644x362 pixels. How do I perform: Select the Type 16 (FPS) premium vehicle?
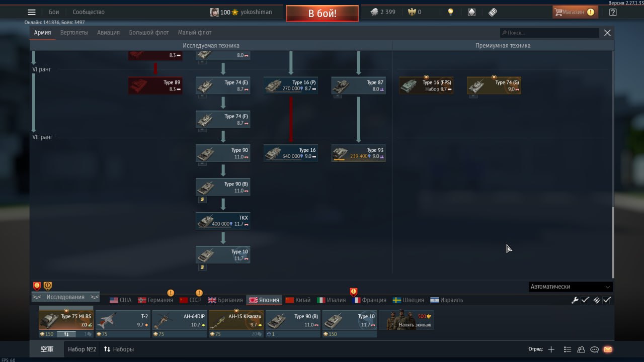(x=426, y=85)
